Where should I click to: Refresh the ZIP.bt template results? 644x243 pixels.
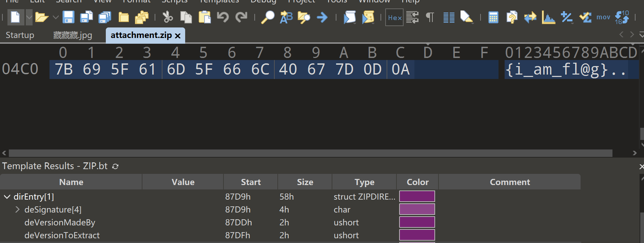click(115, 166)
